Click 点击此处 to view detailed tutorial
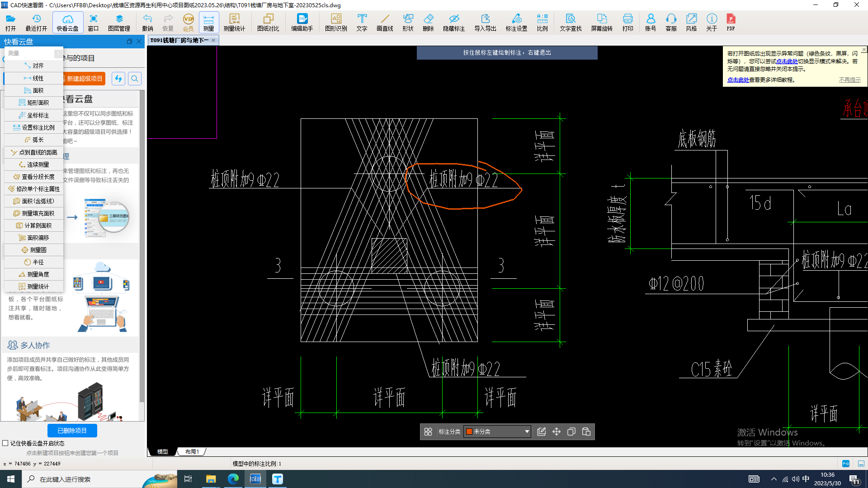Screen dimensions: 868x488 [738, 80]
